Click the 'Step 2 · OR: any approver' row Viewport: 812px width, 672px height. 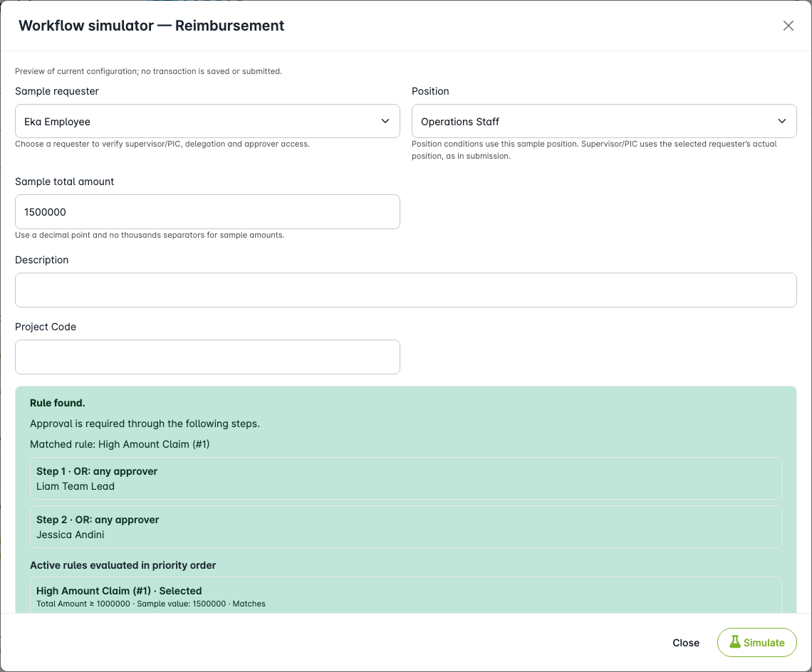[405, 527]
